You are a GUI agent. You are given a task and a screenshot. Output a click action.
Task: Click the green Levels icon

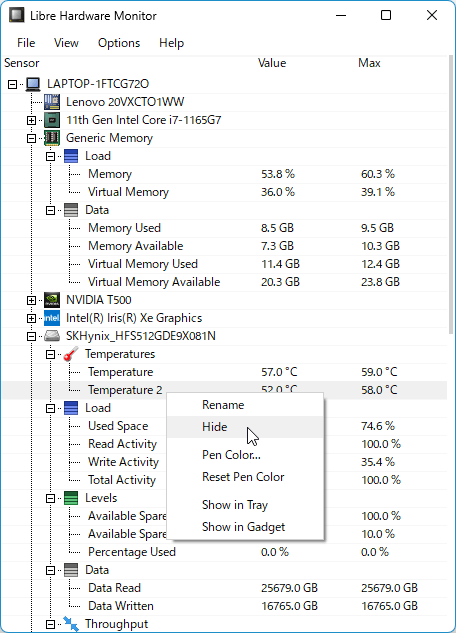pyautogui.click(x=71, y=498)
